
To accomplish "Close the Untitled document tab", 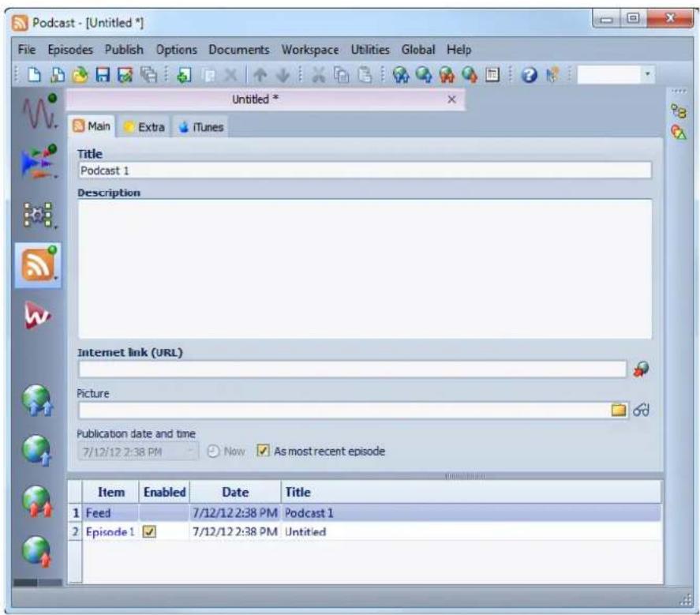I will [451, 99].
